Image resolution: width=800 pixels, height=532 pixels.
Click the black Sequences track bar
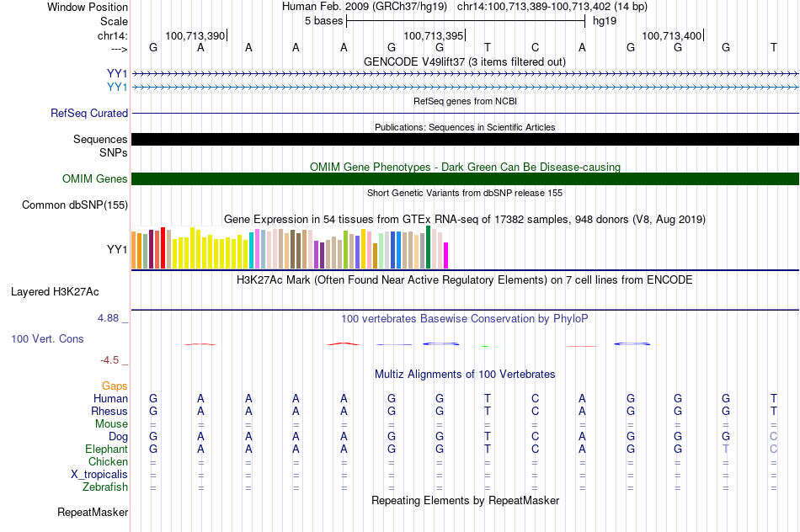click(x=465, y=139)
